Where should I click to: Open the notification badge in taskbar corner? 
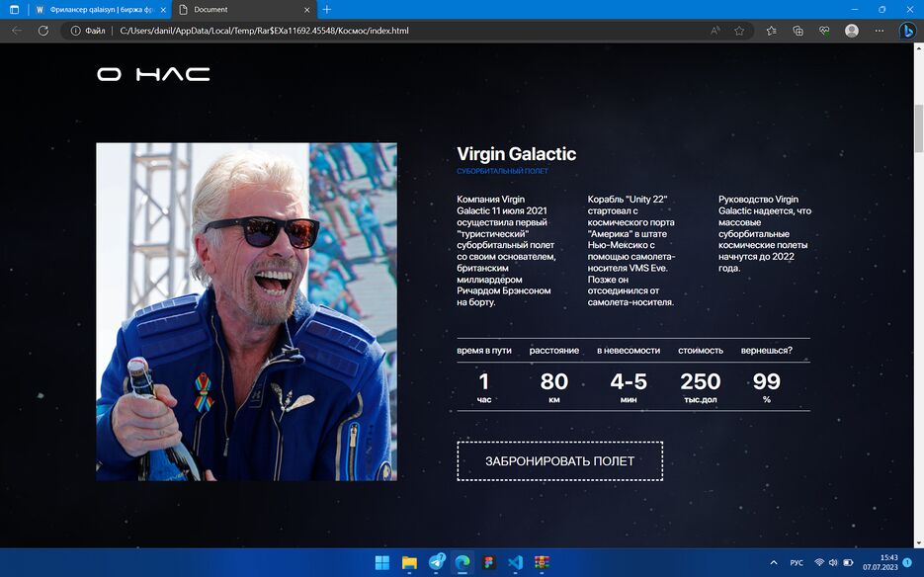point(907,563)
